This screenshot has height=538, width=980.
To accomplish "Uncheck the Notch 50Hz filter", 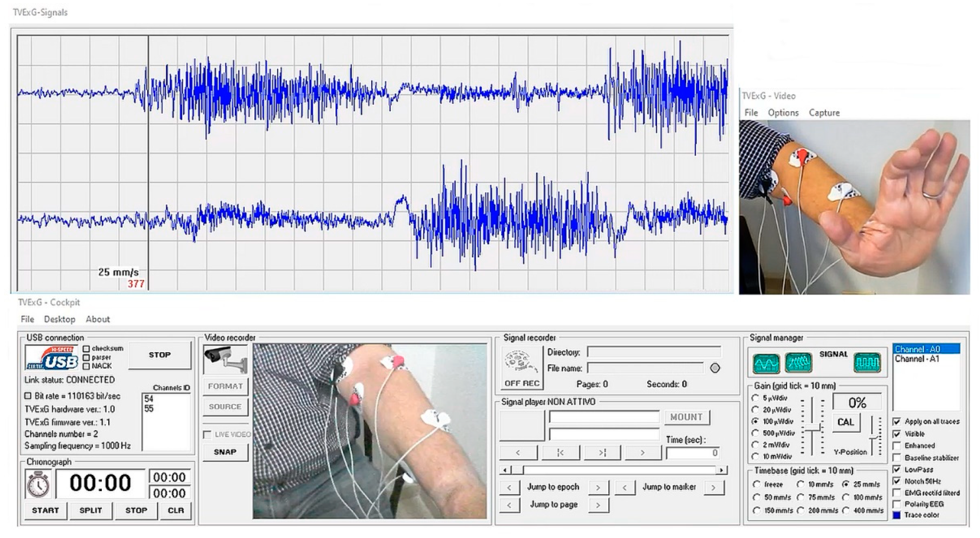I will (897, 481).
